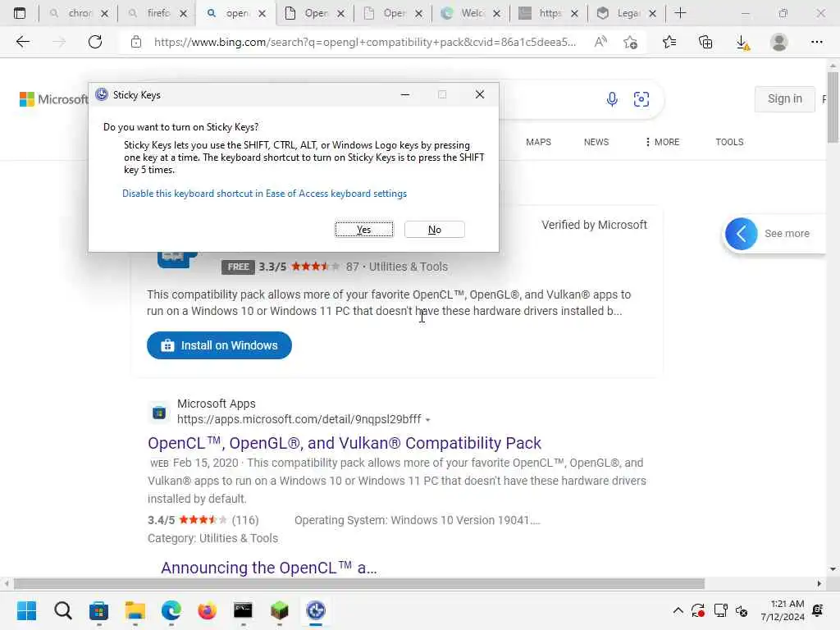View site information lock icon

click(136, 42)
